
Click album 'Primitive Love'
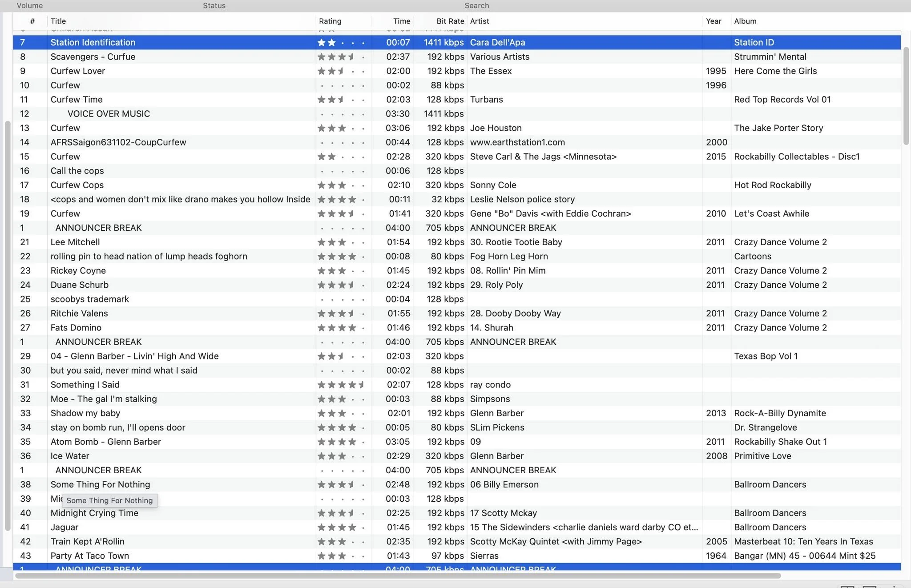coord(762,455)
